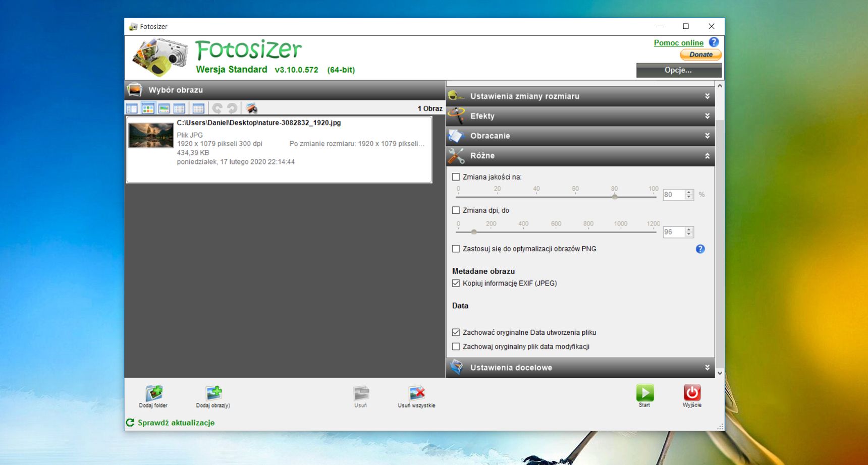Click the Donate button

click(701, 54)
